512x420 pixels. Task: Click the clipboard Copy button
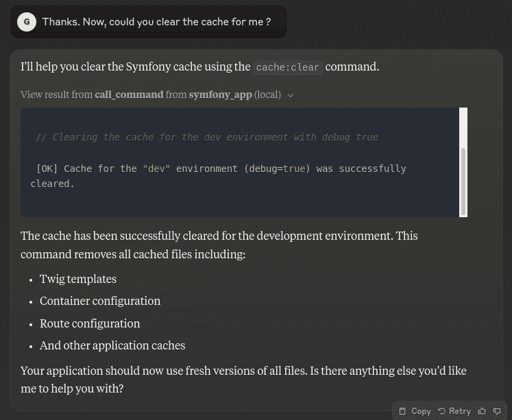[415, 411]
